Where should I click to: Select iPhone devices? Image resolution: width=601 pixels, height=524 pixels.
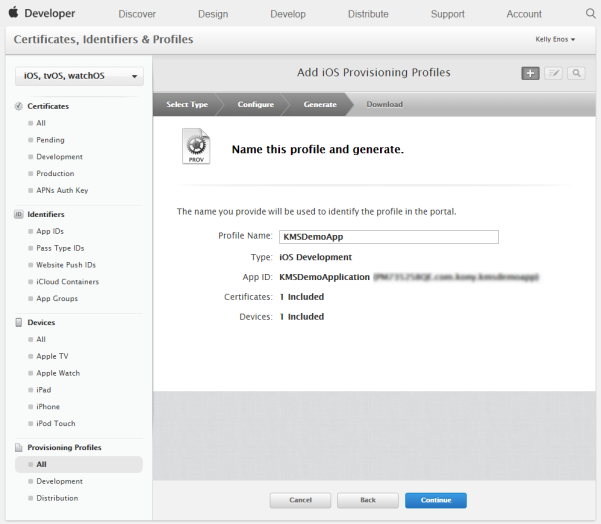tap(48, 407)
